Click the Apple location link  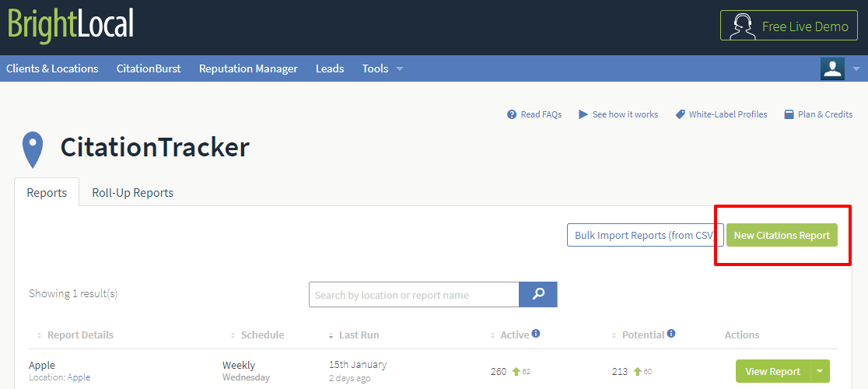coord(79,377)
